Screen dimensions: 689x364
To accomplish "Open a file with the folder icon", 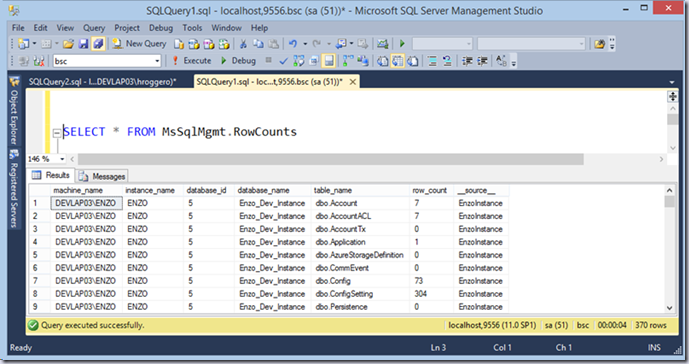I will tap(68, 44).
